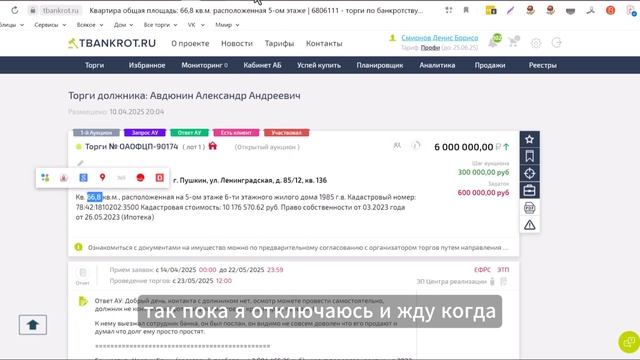The height and width of the screenshot is (360, 640).
Task: Open the Новости link
Action: [237, 43]
